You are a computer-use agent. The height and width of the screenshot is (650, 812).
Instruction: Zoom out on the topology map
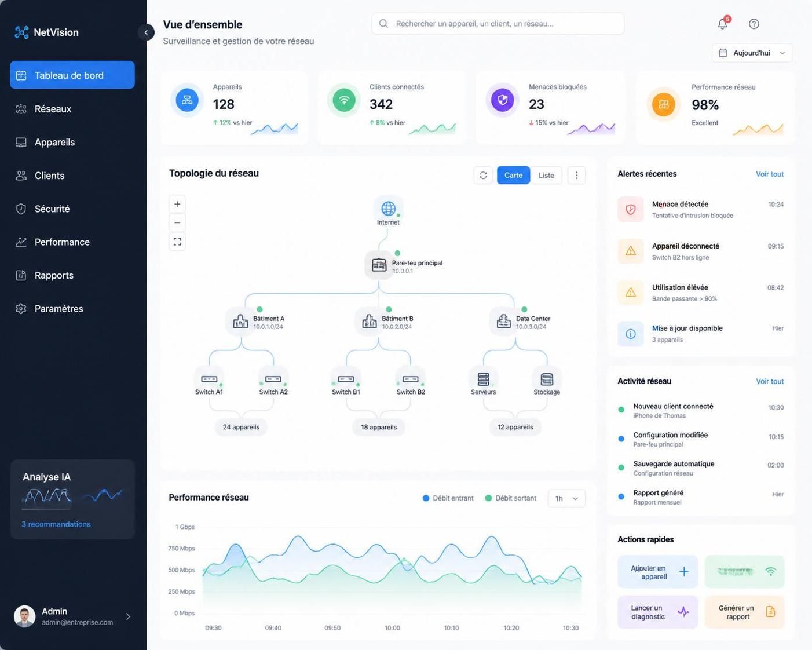pyautogui.click(x=177, y=222)
